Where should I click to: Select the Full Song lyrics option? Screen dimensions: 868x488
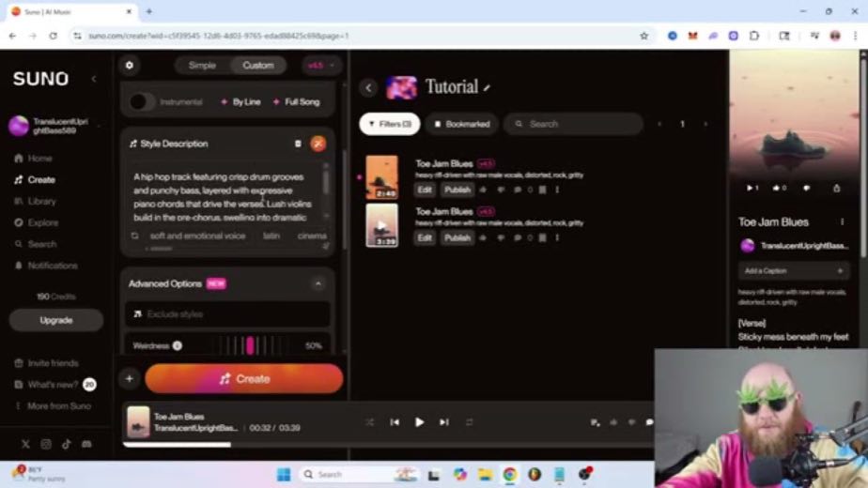pos(296,101)
